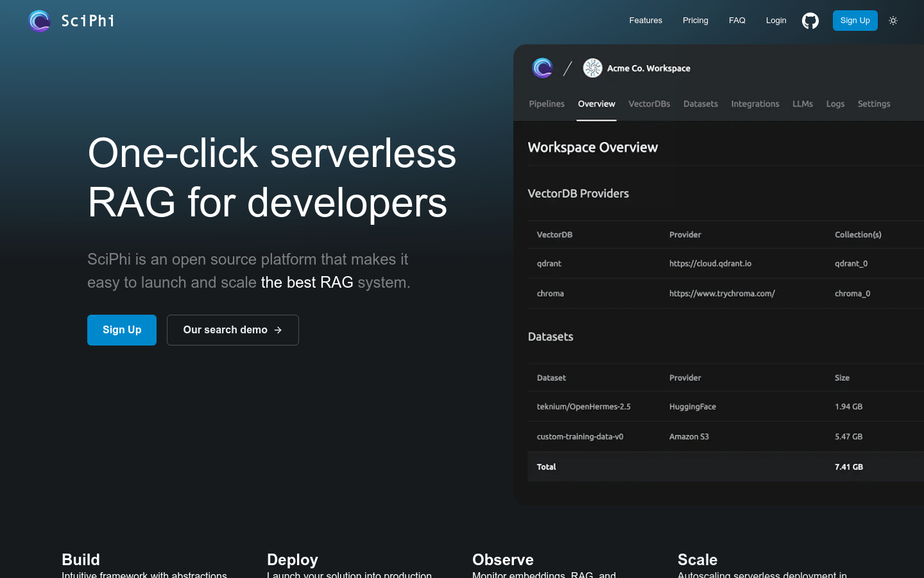
Task: Click custom-training-data-v0 dataset row
Action: click(580, 437)
